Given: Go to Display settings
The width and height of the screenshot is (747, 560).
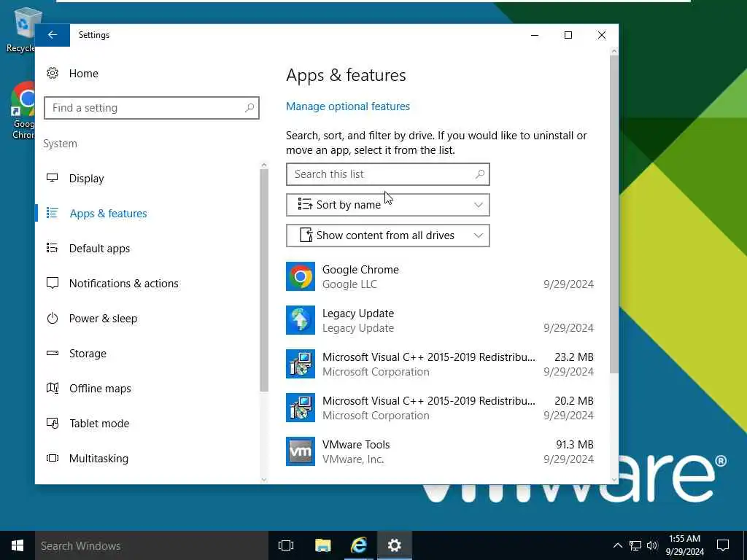Looking at the screenshot, I should (x=86, y=179).
